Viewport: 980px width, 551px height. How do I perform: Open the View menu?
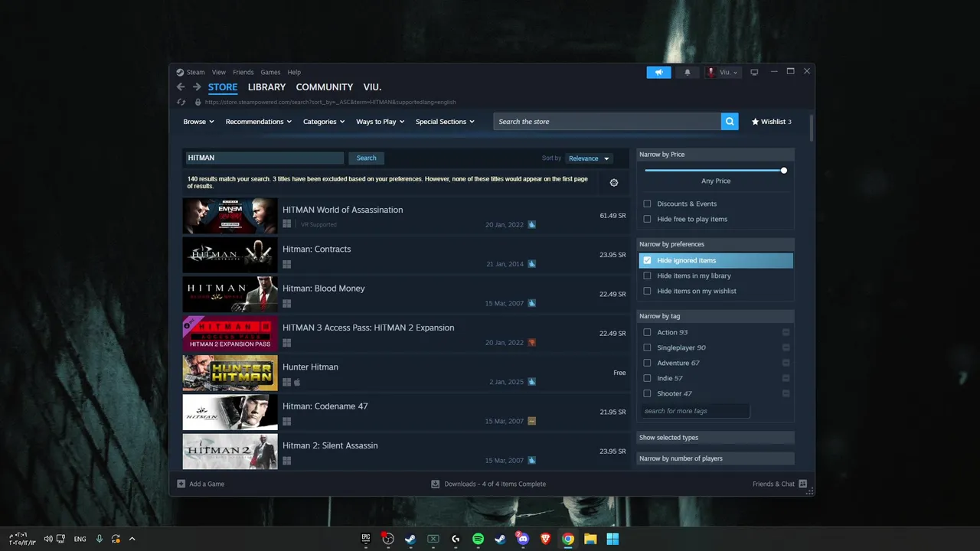219,73
